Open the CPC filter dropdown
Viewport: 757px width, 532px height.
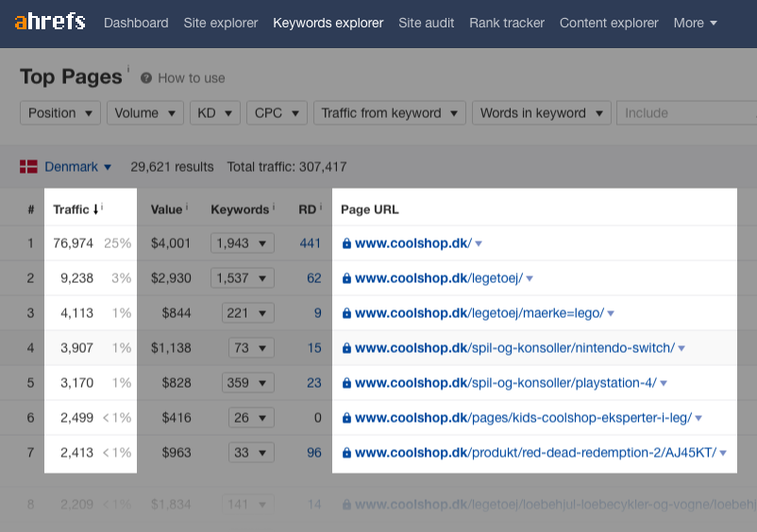278,113
